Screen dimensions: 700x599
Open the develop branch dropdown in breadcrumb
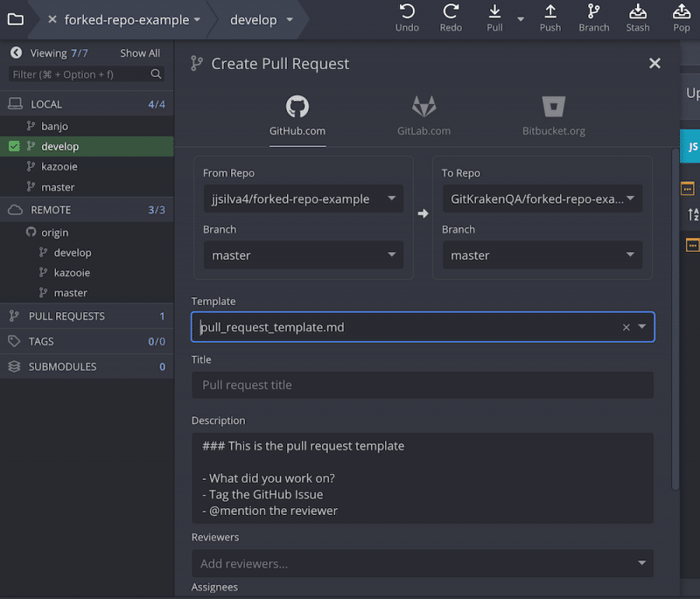[290, 19]
